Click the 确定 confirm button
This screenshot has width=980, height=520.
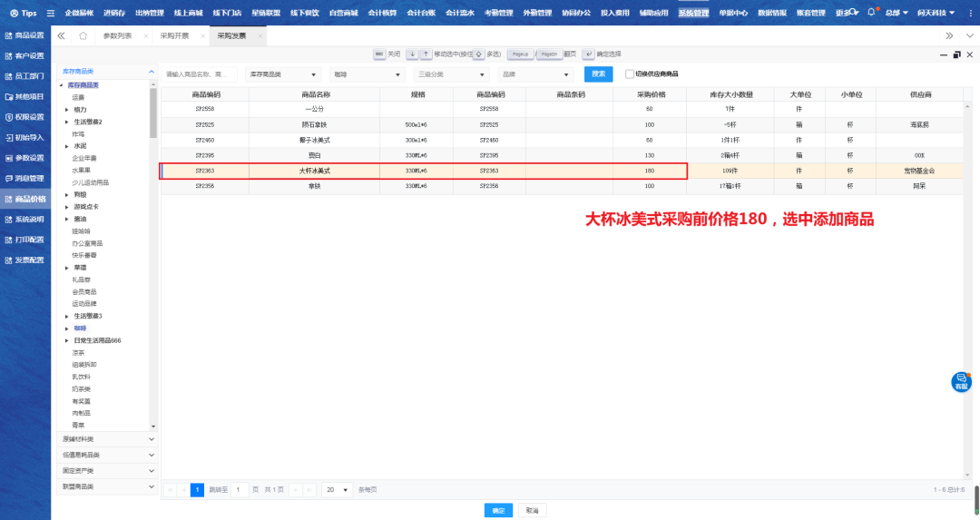tap(498, 510)
